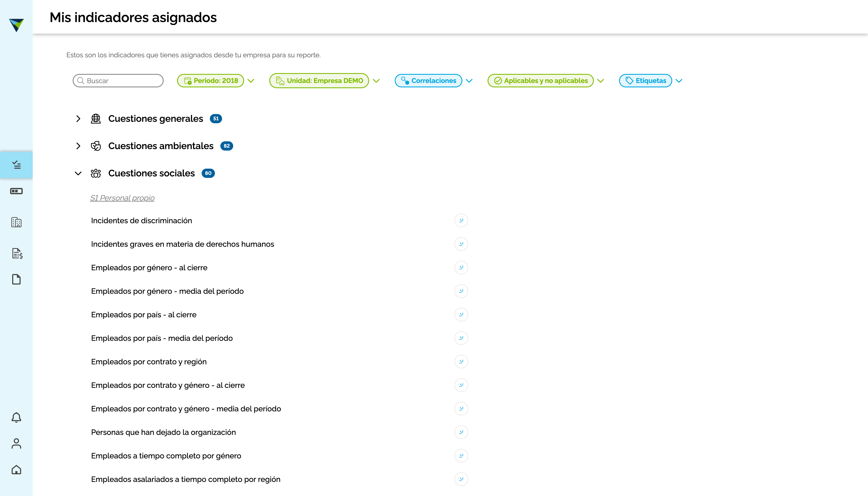Open the financial document icon in sidebar
This screenshot has width=868, height=496.
click(x=17, y=253)
